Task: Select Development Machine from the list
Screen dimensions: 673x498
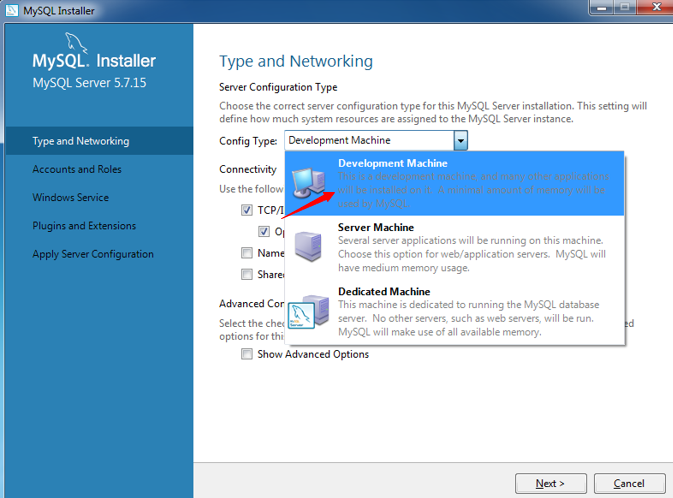Action: click(455, 183)
